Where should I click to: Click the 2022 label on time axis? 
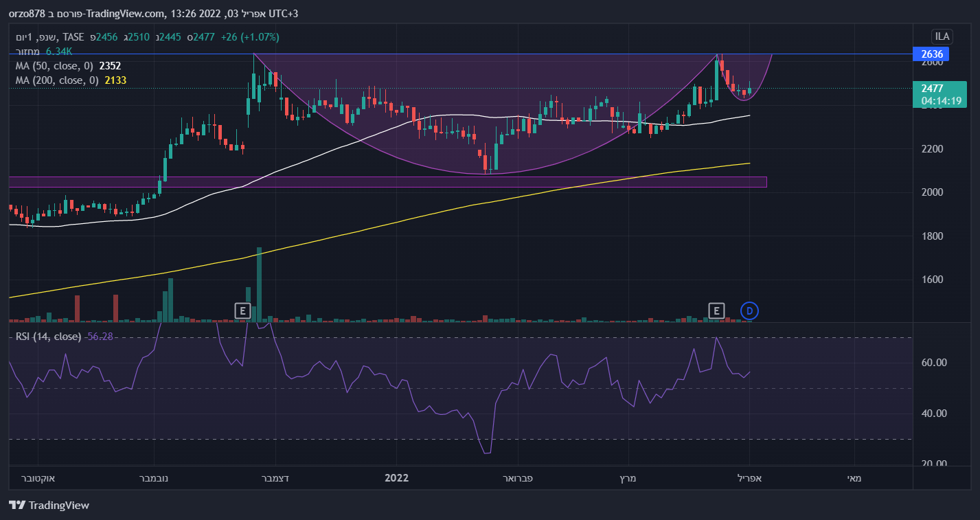pos(396,478)
